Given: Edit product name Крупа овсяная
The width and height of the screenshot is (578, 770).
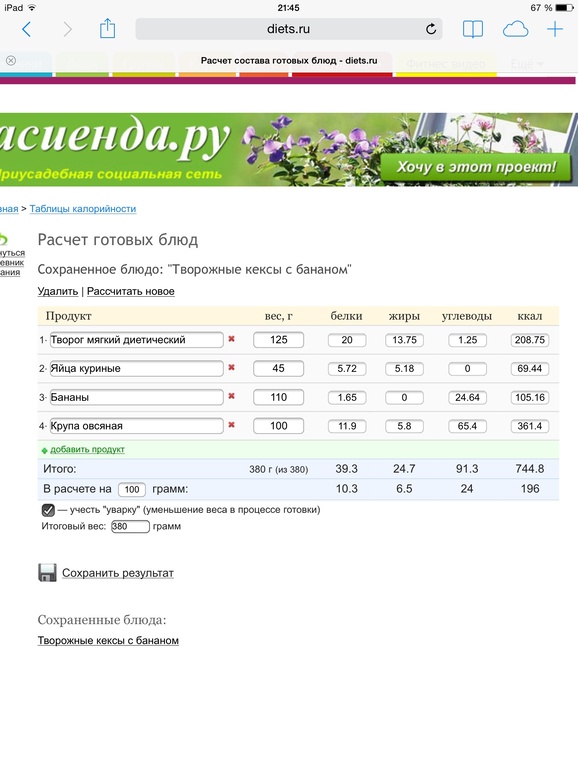Looking at the screenshot, I should 137,426.
